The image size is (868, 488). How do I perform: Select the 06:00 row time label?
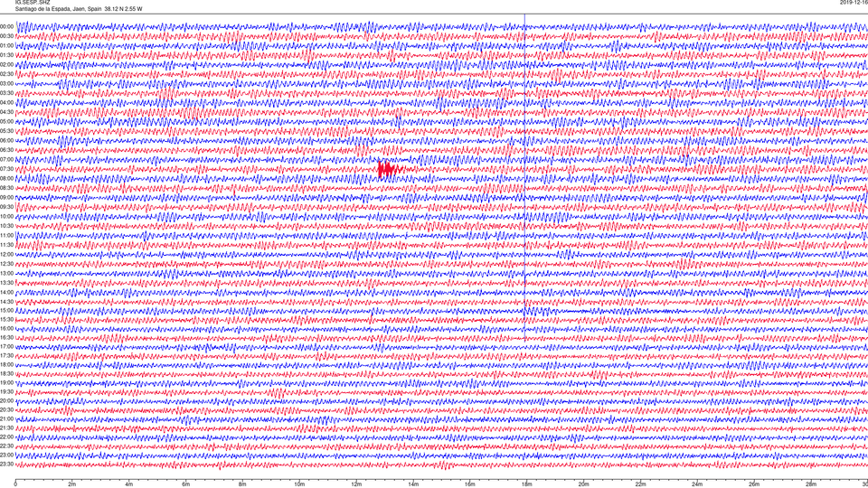click(x=6, y=141)
